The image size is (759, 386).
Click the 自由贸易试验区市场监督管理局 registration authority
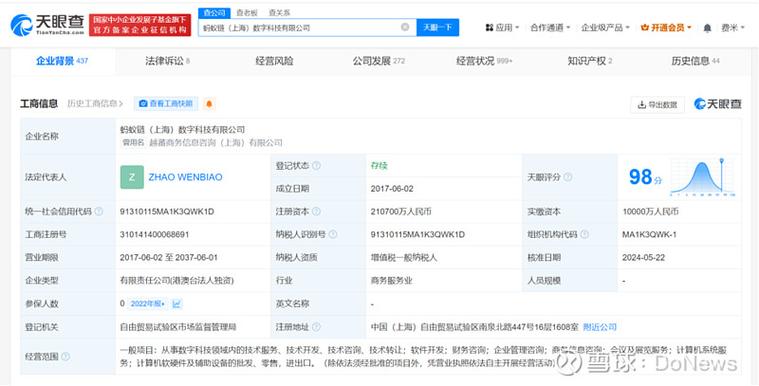click(178, 327)
